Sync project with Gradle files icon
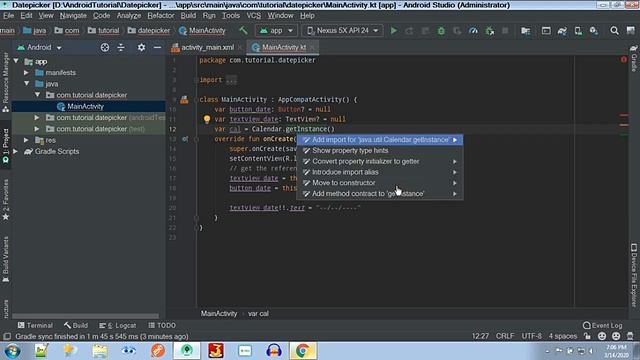 click(562, 31)
